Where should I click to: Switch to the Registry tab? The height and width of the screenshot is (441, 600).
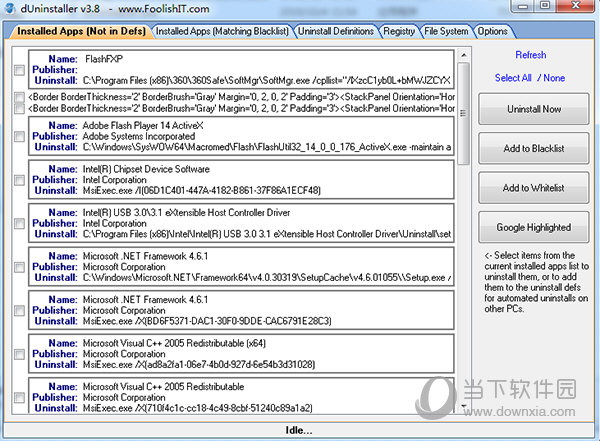click(x=399, y=31)
